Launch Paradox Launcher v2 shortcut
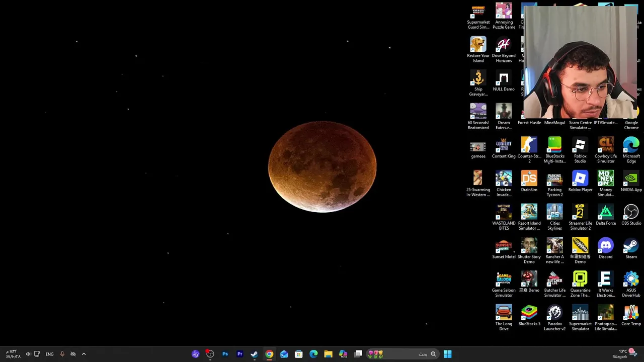The width and height of the screenshot is (644, 362). 554,318
